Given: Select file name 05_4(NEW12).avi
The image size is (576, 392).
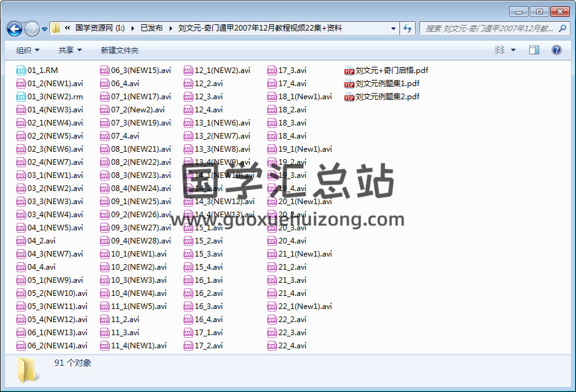Looking at the screenshot, I should [57, 319].
